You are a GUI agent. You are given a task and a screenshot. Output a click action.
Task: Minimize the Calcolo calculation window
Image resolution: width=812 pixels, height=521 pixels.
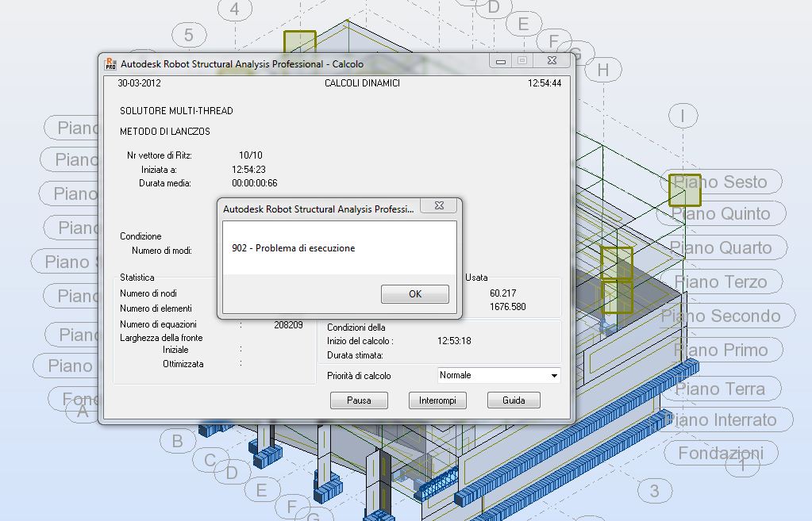(x=499, y=60)
